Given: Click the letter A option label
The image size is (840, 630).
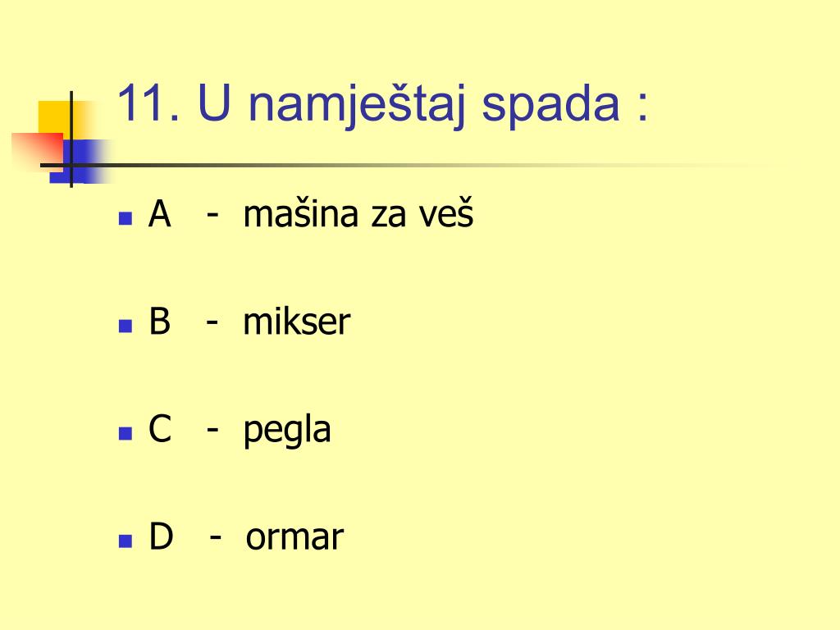Looking at the screenshot, I should point(160,214).
